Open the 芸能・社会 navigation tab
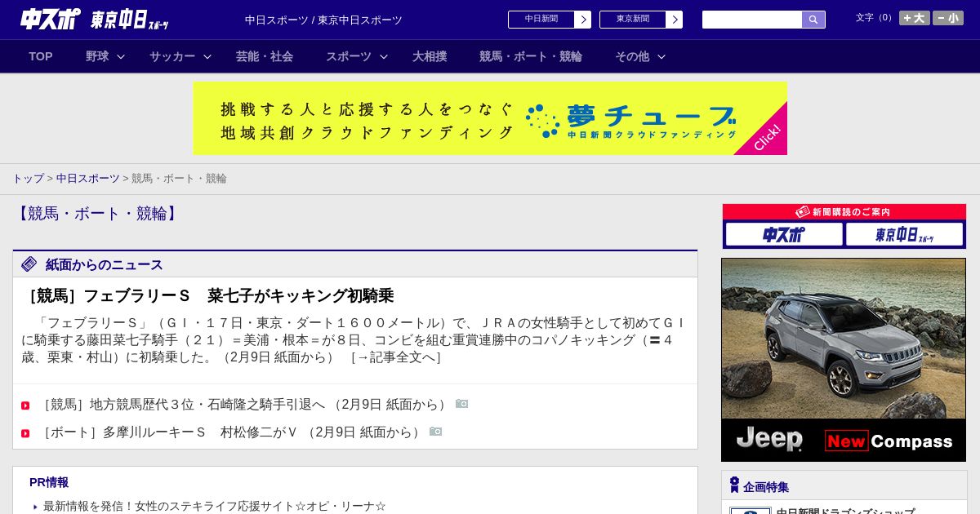The height and width of the screenshot is (514, 980). point(265,56)
